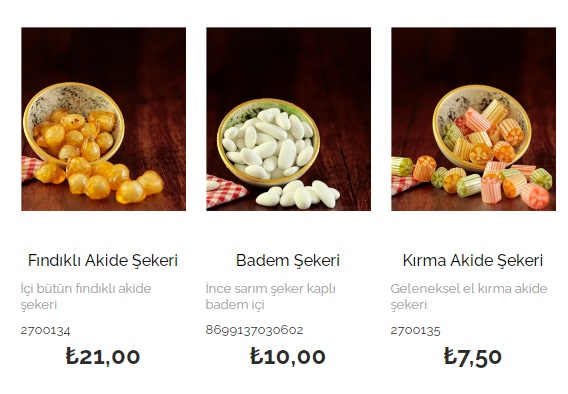Click the tilted bowl of amber hazelnut candies
This screenshot has height=394, width=568.
pos(74,123)
